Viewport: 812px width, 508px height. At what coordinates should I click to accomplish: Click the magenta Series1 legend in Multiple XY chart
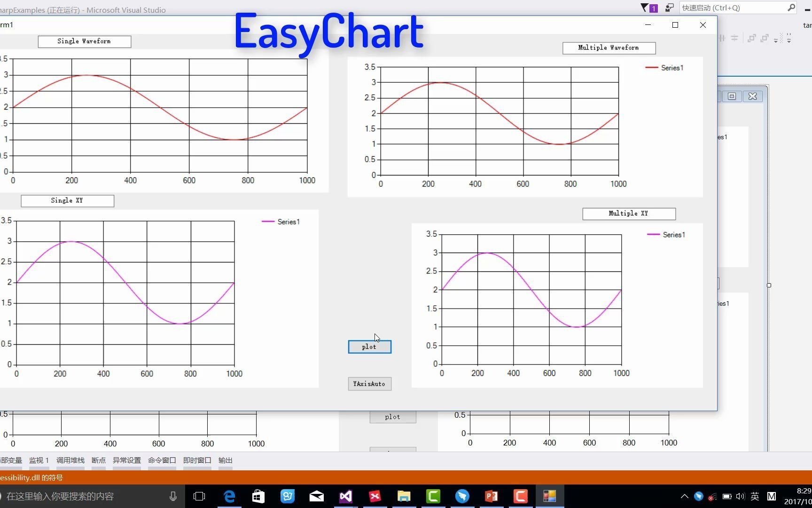tap(666, 235)
